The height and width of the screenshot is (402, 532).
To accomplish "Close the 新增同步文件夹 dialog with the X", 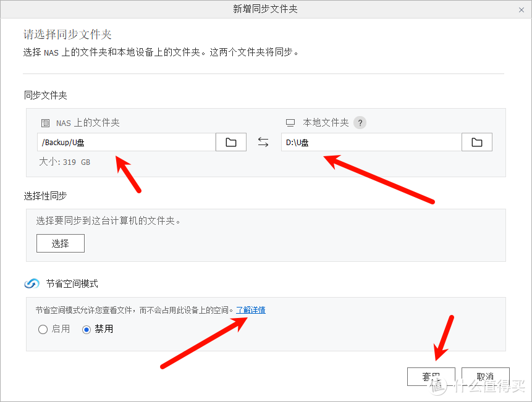I will 521,9.
